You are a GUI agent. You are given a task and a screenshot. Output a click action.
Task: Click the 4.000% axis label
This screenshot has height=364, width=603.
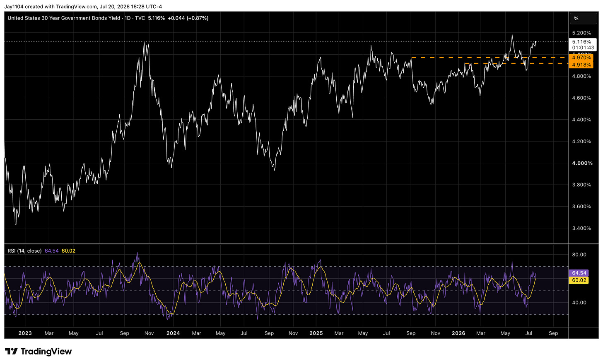582,163
